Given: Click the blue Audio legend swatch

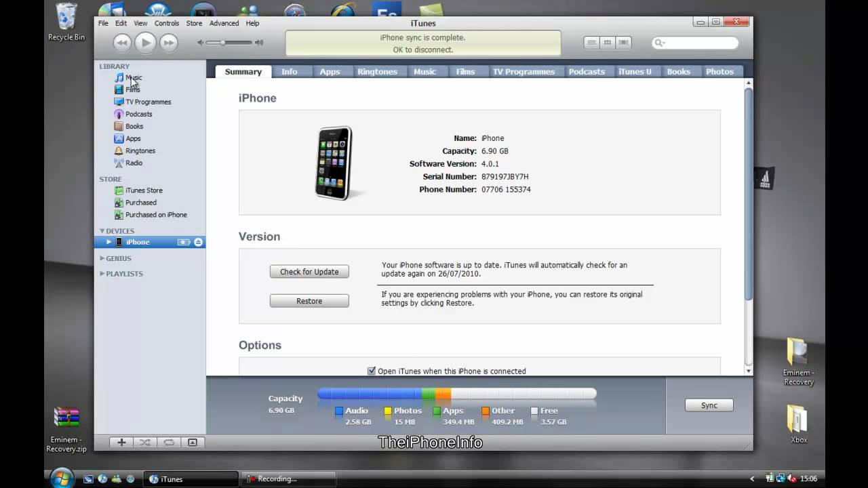Looking at the screenshot, I should [x=339, y=411].
